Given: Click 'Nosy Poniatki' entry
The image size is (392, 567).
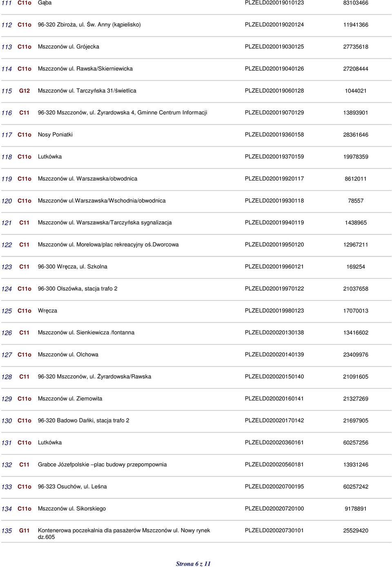Looking at the screenshot, I should [55, 135].
